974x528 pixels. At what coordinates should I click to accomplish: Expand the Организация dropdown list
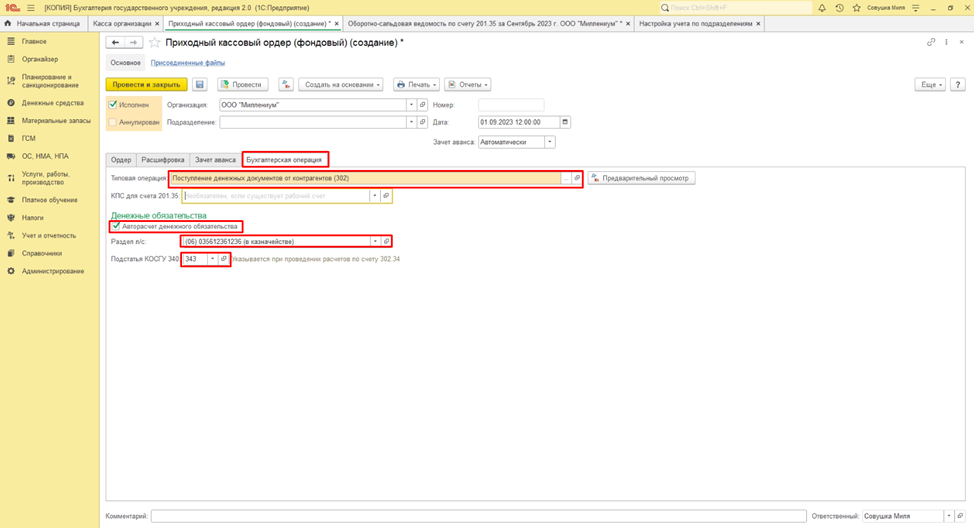point(411,105)
